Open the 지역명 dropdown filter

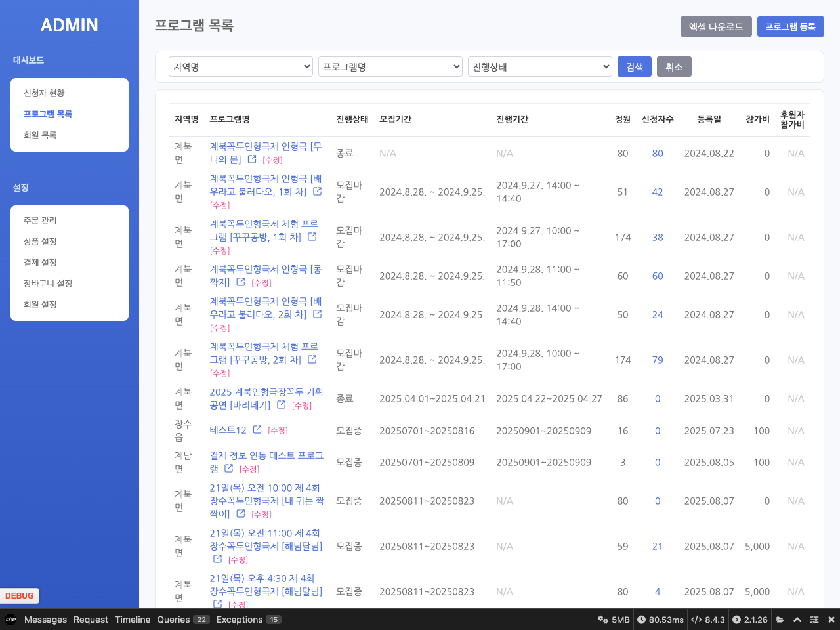click(241, 67)
